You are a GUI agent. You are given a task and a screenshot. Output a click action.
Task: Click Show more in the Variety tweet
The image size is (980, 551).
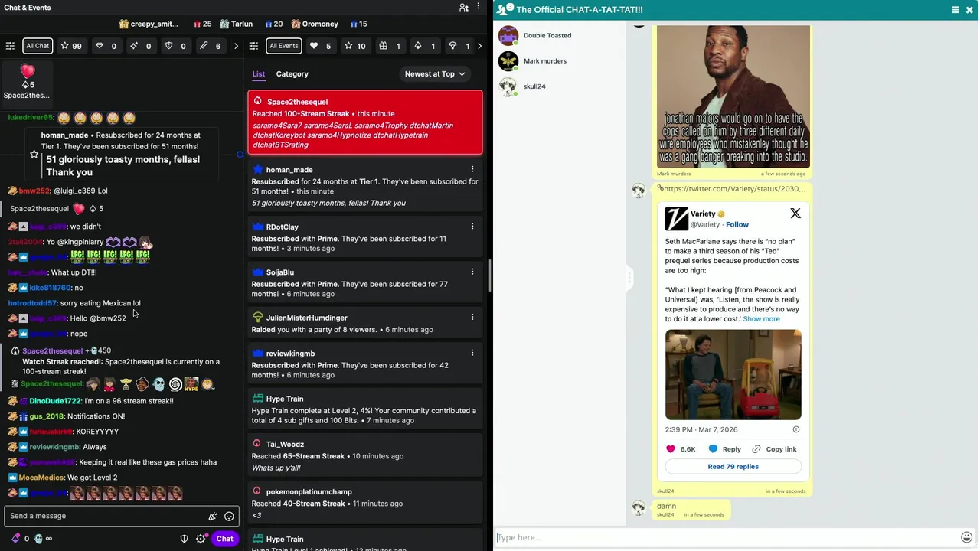[x=761, y=319]
